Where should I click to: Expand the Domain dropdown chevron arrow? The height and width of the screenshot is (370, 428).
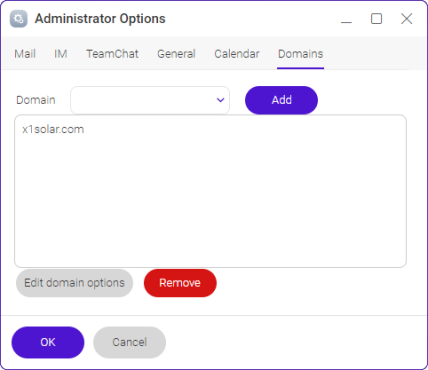pyautogui.click(x=220, y=100)
